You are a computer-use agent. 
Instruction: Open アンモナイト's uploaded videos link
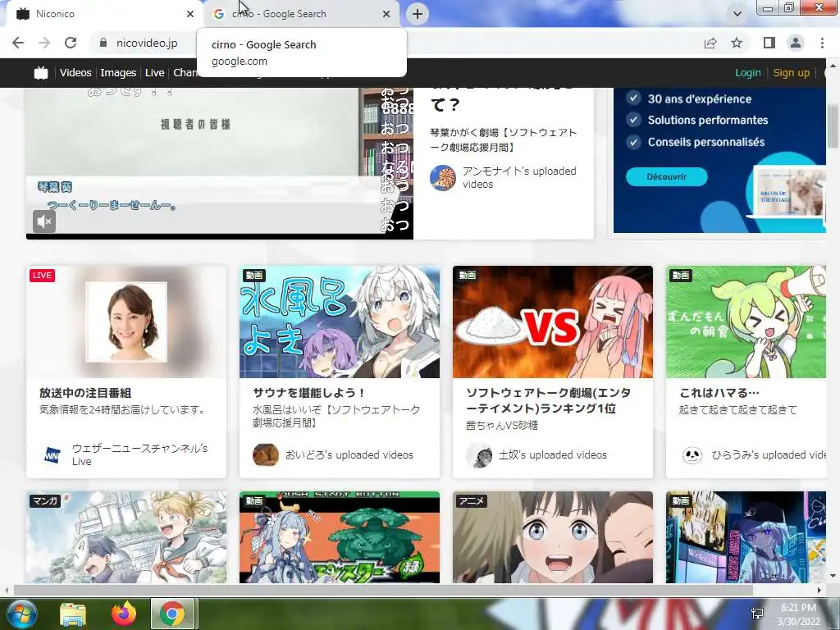[519, 177]
